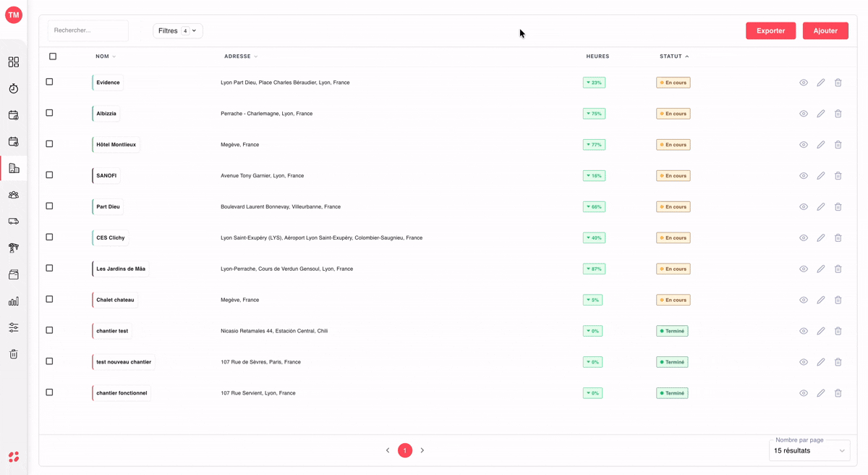Click the HEURES column header
Screen dimensions: 868x475
597,56
